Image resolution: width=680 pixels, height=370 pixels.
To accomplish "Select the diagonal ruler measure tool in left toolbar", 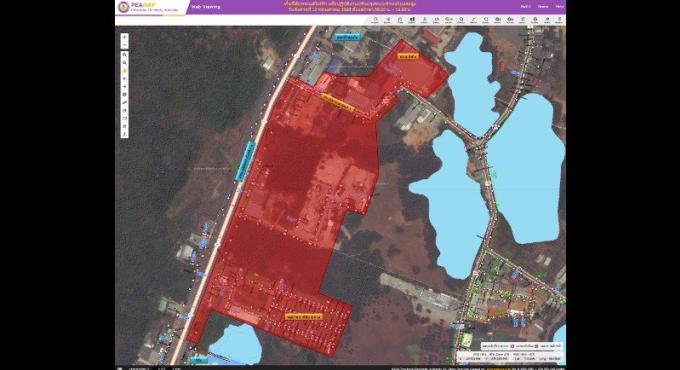I will click(x=124, y=102).
